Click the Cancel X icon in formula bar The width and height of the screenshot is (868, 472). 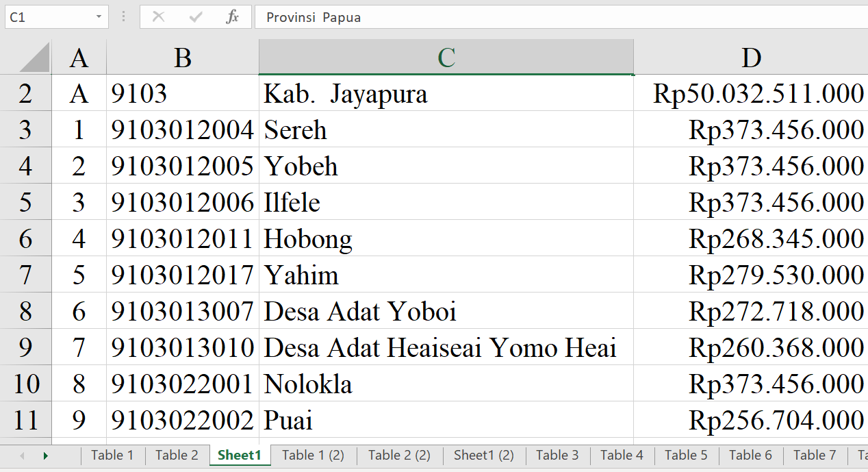tap(158, 17)
